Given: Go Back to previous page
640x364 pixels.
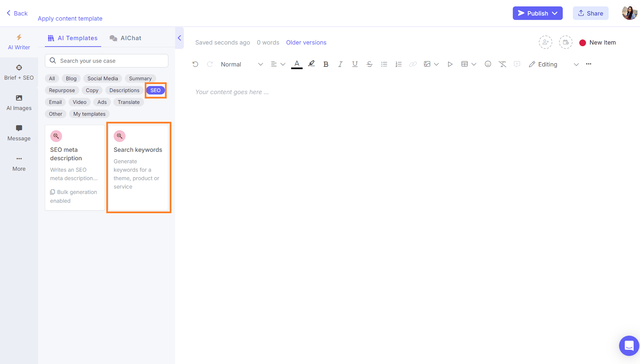Looking at the screenshot, I should pos(17,13).
